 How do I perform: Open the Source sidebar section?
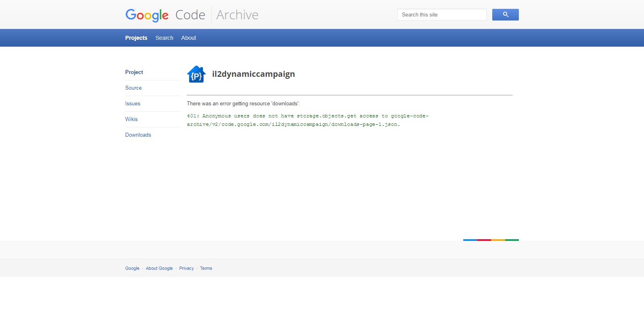coord(133,88)
